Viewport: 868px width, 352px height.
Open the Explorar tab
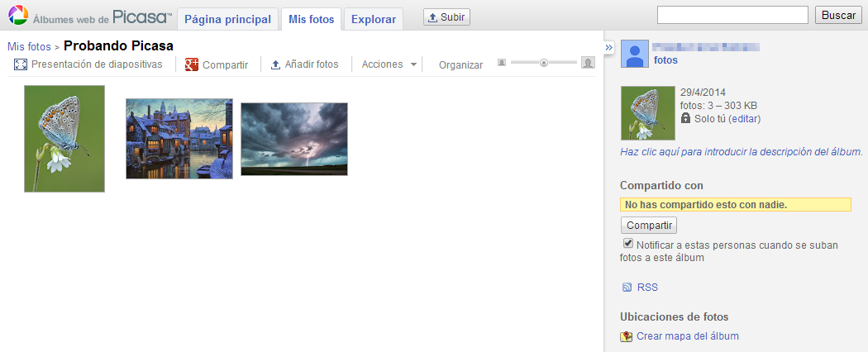click(374, 19)
